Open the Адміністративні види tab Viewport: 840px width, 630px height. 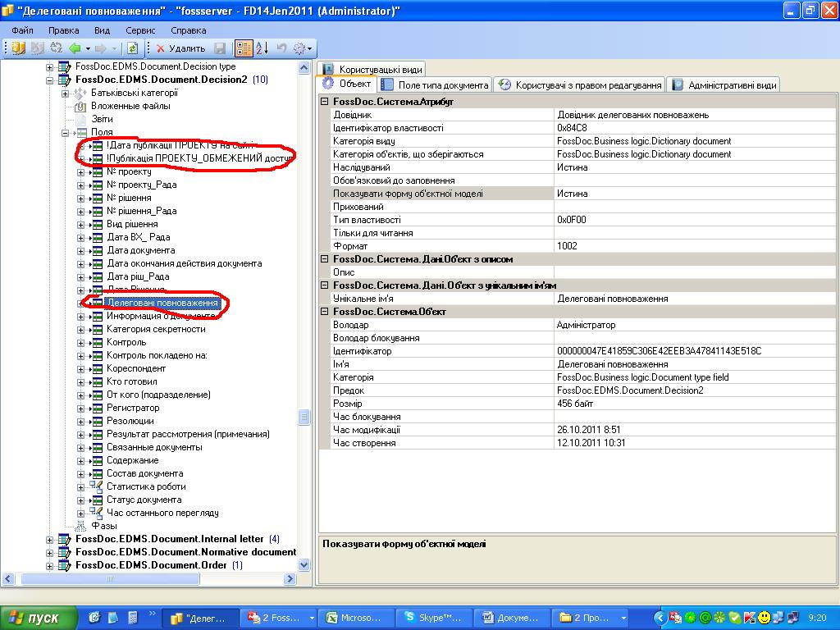(724, 84)
